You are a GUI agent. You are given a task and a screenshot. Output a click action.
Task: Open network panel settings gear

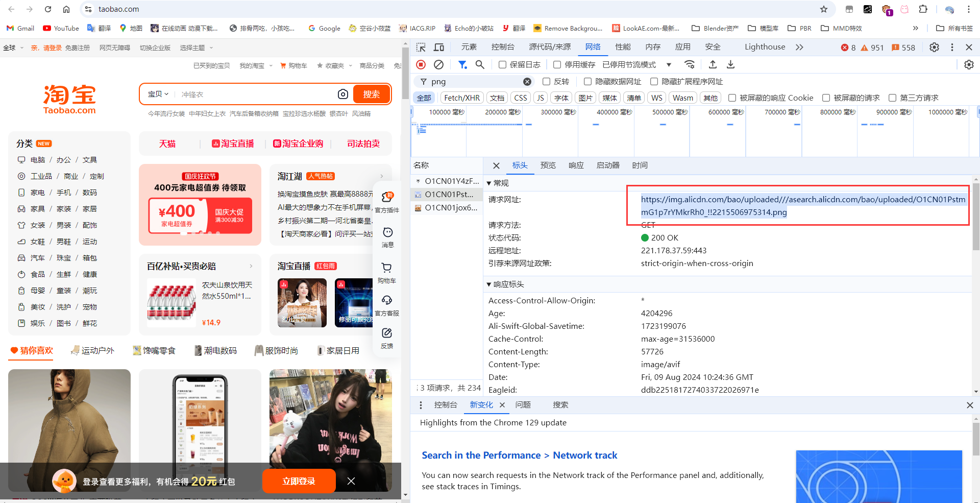(x=969, y=64)
